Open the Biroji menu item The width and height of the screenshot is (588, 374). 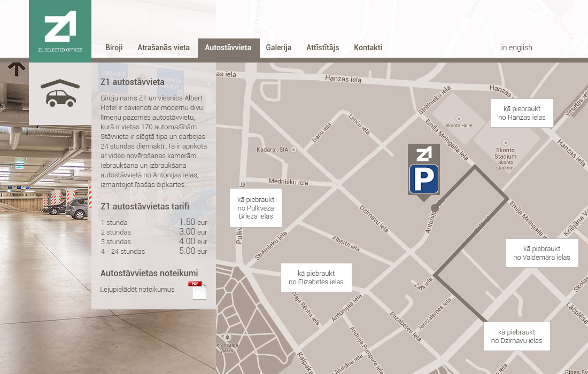[x=114, y=48]
